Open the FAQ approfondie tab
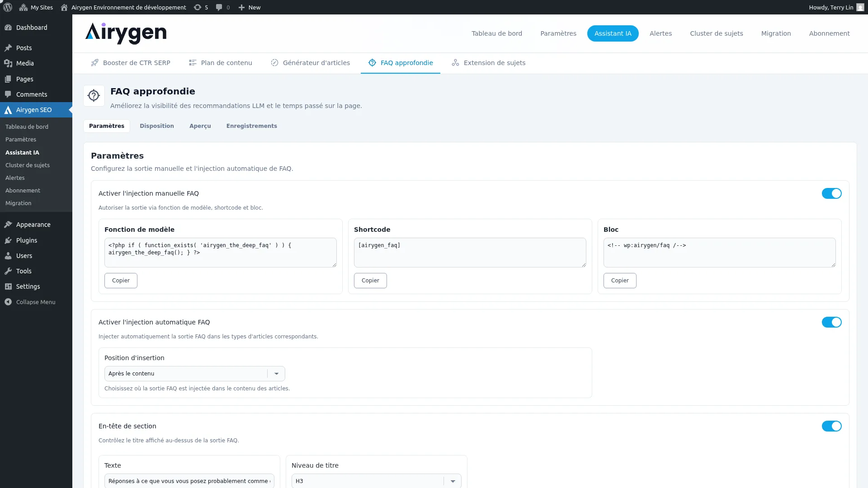This screenshot has width=868, height=488. click(401, 63)
